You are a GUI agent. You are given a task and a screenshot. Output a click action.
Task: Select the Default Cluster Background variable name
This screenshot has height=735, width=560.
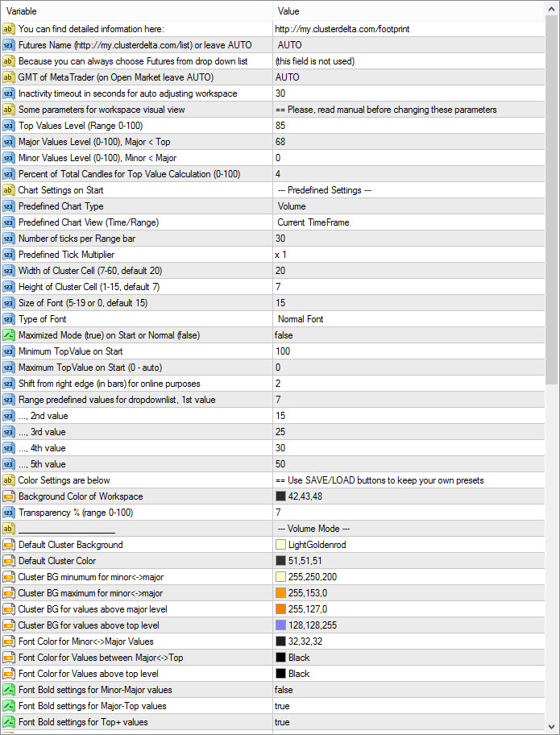70,545
